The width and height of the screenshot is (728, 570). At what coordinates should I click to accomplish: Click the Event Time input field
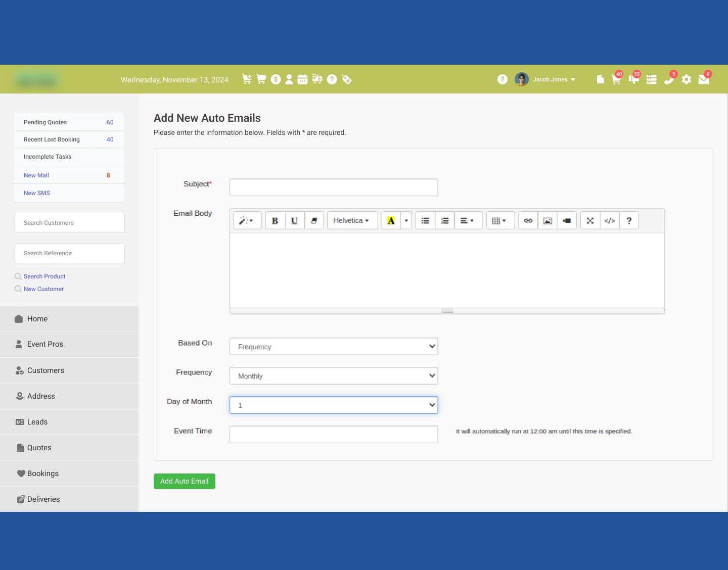[x=334, y=435]
